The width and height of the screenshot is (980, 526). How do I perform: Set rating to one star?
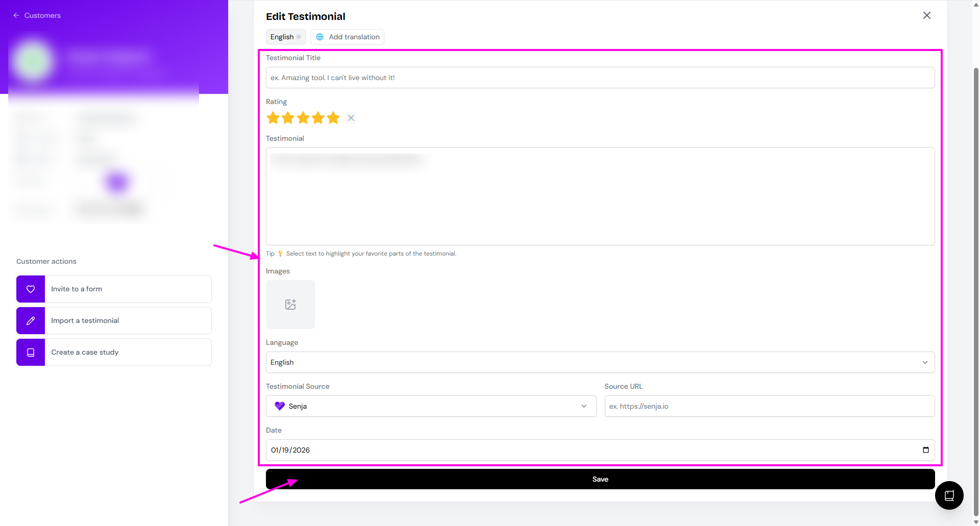tap(273, 118)
